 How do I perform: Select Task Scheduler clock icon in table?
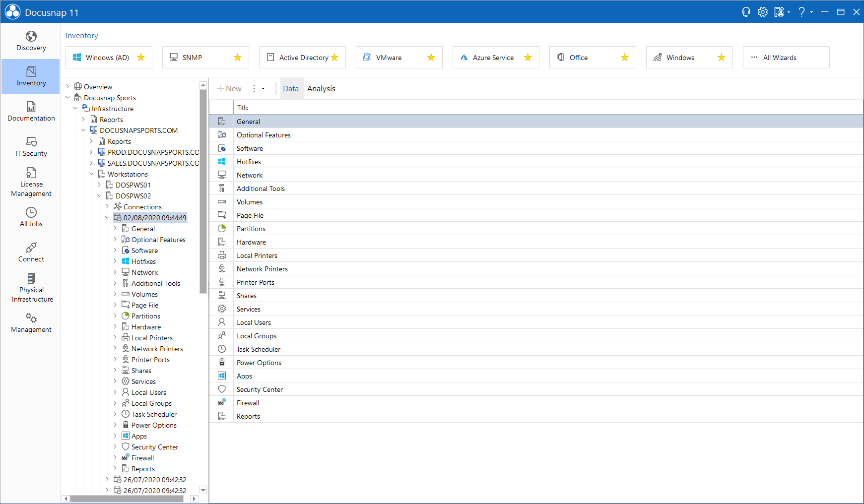click(222, 349)
